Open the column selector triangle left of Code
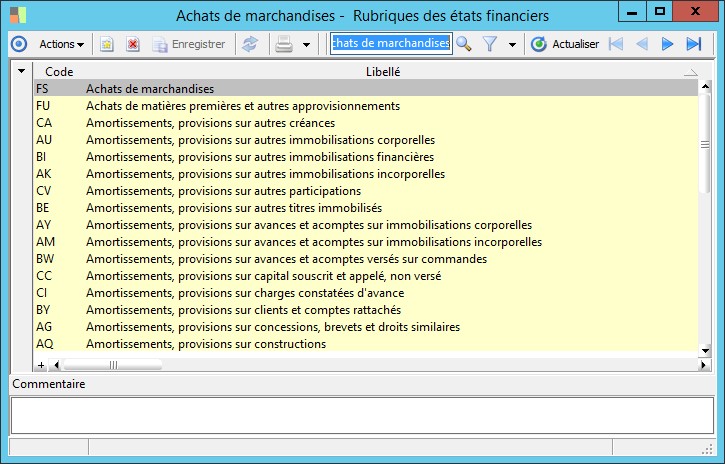This screenshot has width=725, height=464. (22, 71)
